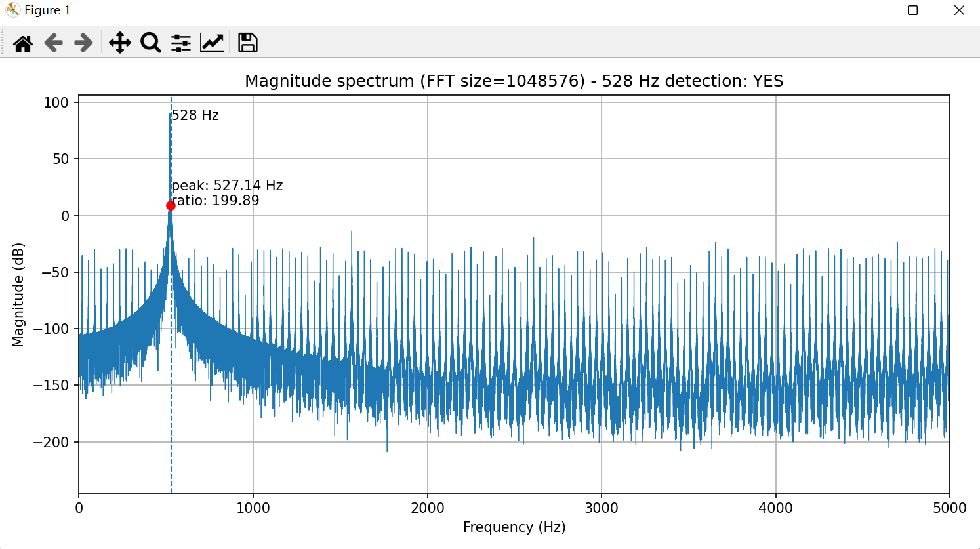980x549 pixels.
Task: Click the 'Magnitude (dB)' y-axis label
Action: pos(18,295)
